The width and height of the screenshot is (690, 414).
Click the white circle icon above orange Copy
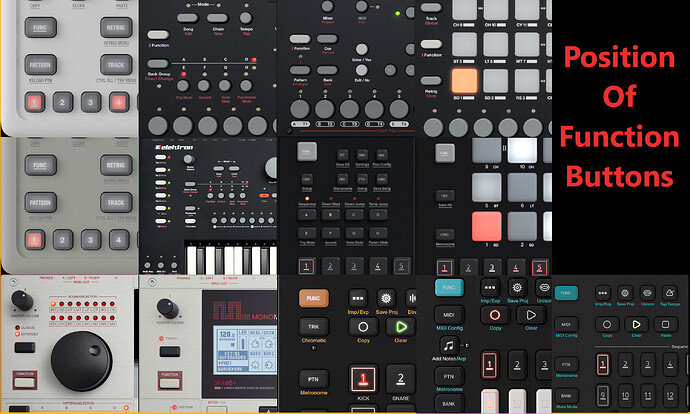363,327
